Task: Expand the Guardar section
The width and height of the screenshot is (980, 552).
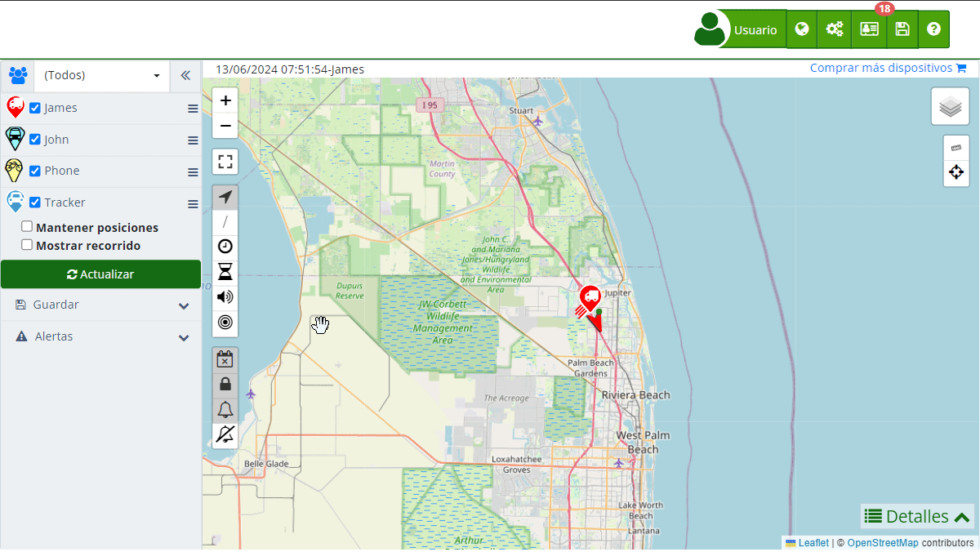Action: pos(100,305)
